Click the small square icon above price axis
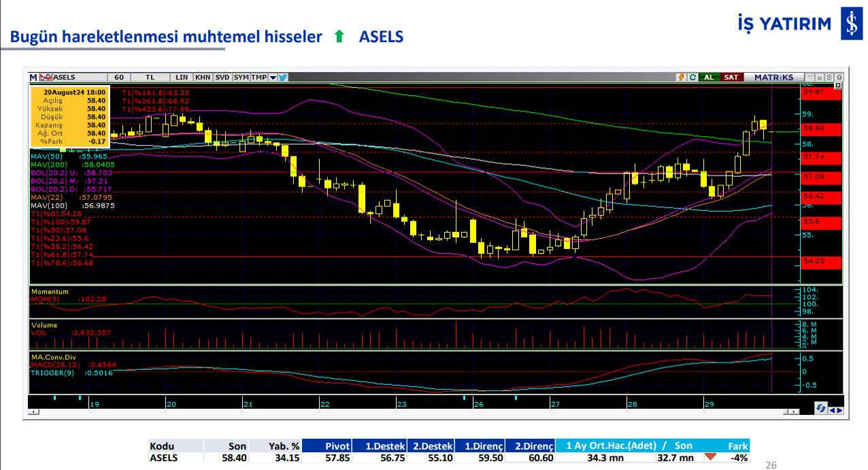The image size is (868, 470). click(838, 86)
